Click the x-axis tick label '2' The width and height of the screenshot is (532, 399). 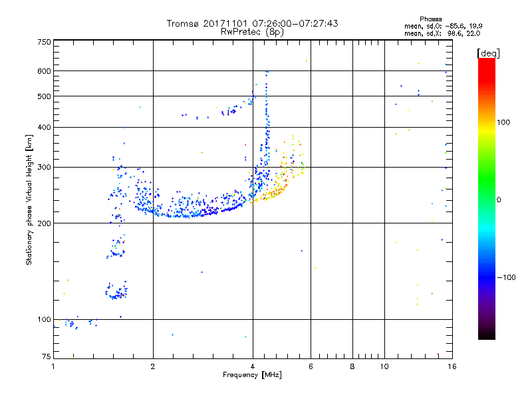click(153, 366)
